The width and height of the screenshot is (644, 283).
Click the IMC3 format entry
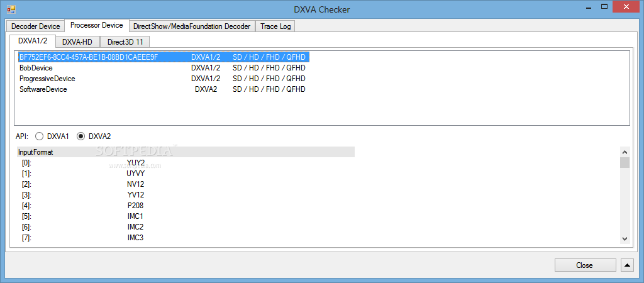click(136, 238)
